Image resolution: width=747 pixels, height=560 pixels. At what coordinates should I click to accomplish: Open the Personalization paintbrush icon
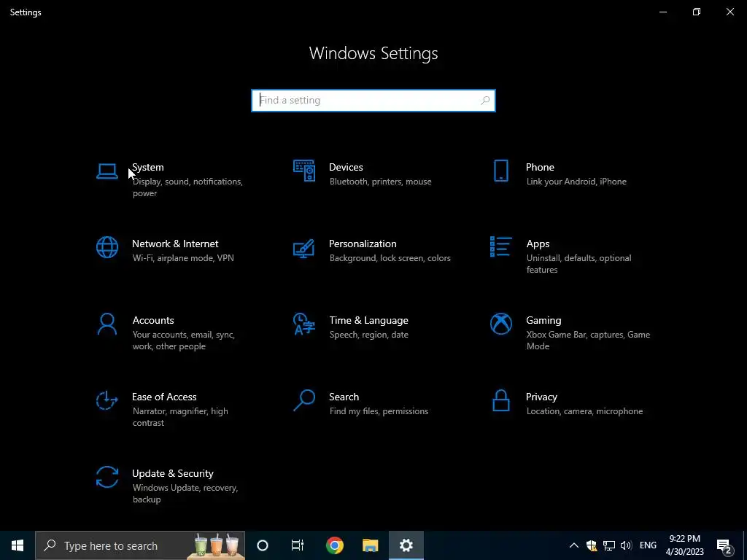[x=304, y=248]
